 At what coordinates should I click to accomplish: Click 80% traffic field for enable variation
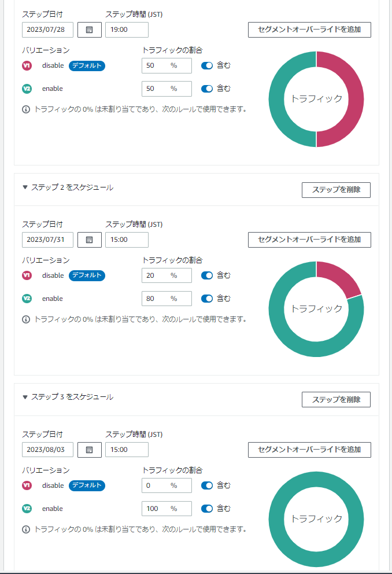[166, 299]
